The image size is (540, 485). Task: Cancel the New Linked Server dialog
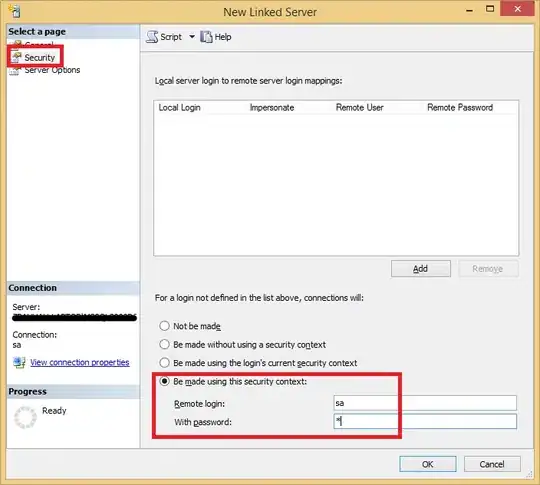492,464
